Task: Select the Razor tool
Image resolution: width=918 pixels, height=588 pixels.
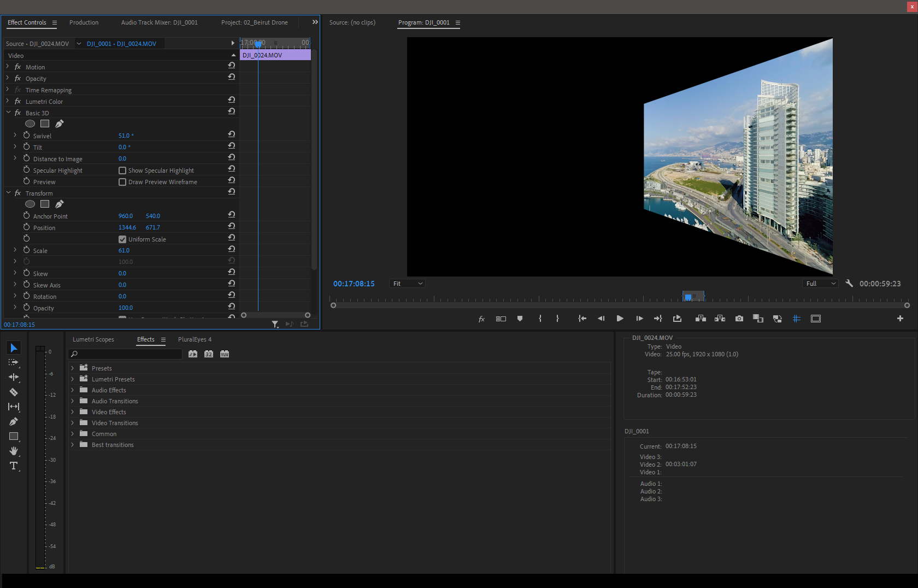Action: 14,392
